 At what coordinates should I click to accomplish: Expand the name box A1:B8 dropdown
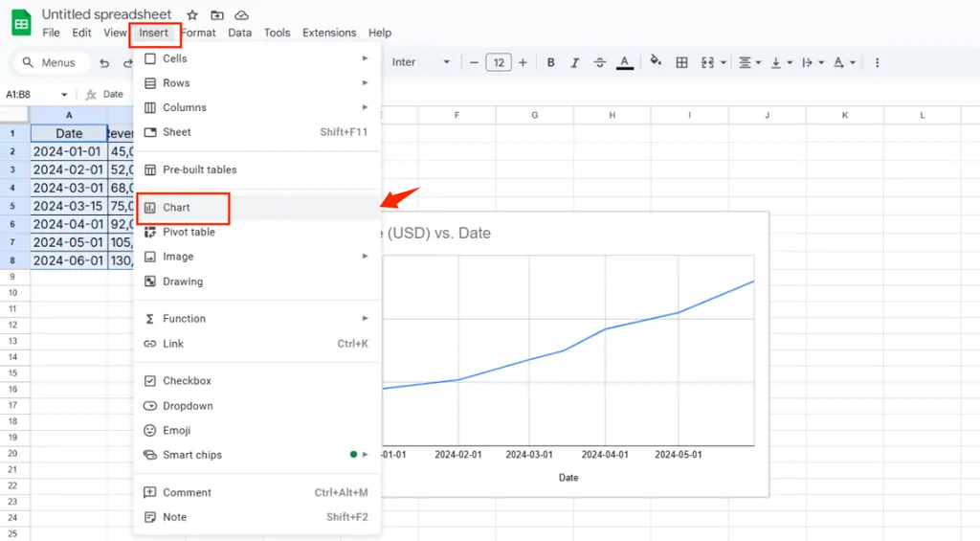point(64,95)
